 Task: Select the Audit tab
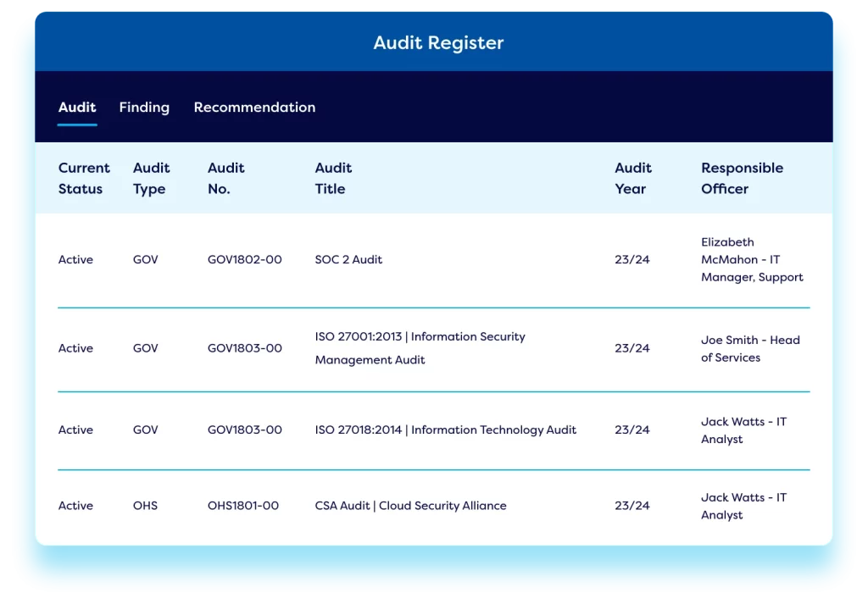pos(76,108)
